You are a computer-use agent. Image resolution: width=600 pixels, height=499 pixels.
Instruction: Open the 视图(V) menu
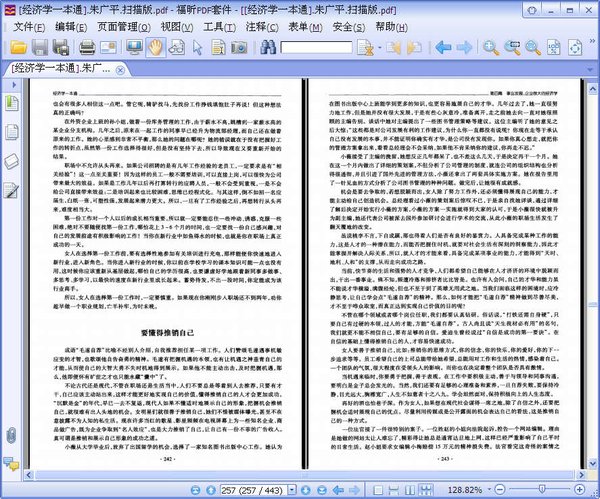[176, 27]
